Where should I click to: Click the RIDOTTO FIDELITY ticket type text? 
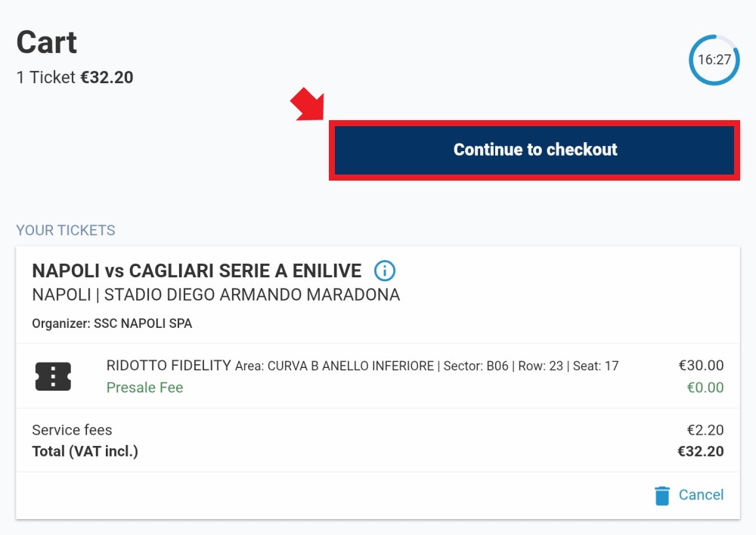tap(169, 365)
